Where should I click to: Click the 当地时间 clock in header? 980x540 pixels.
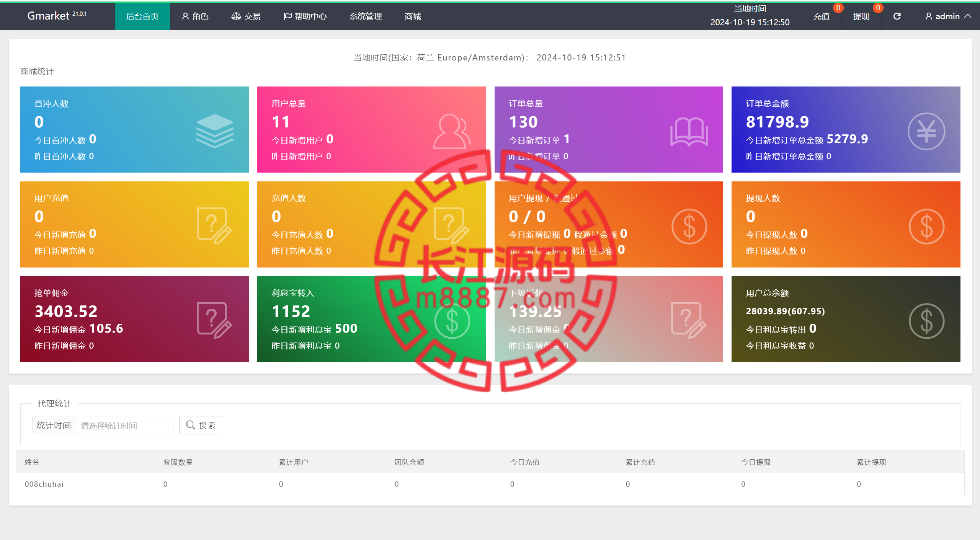pos(750,16)
